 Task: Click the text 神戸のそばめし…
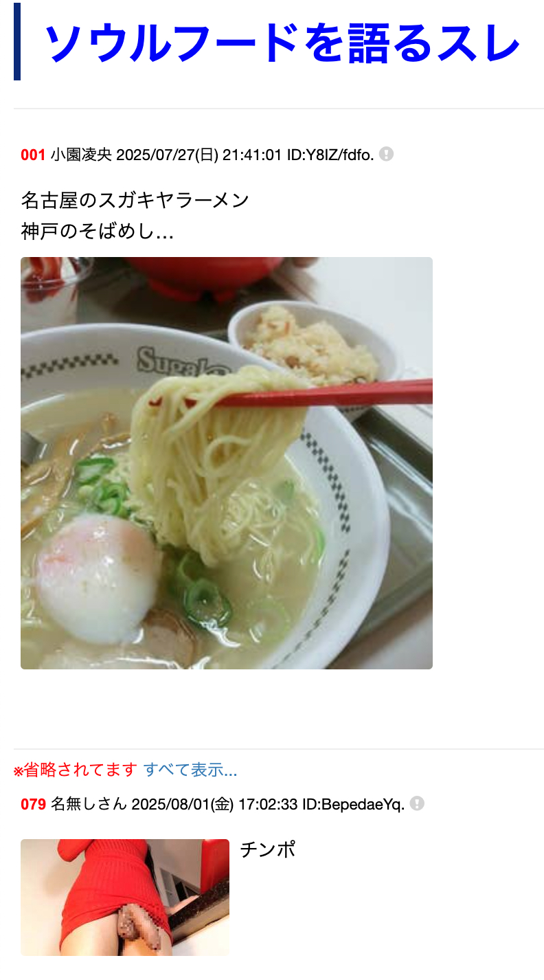[x=98, y=232]
